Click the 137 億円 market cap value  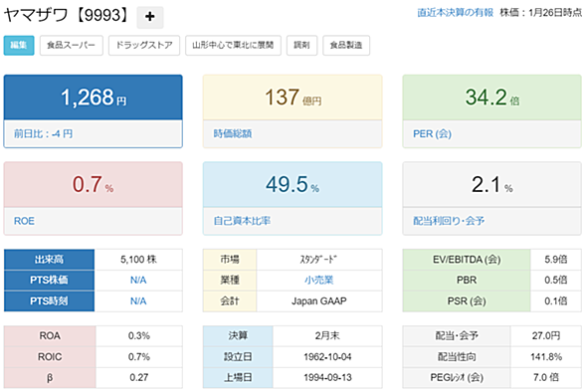pyautogui.click(x=292, y=98)
